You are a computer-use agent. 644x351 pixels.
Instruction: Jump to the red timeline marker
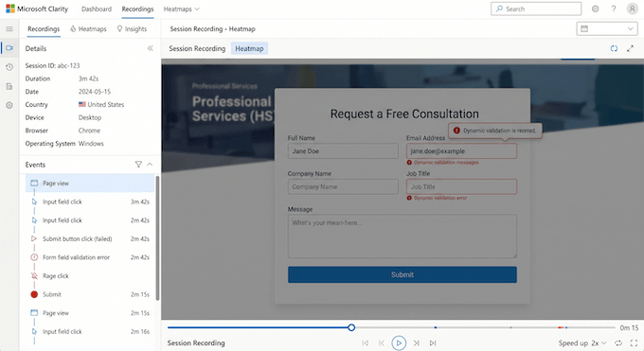coord(561,327)
